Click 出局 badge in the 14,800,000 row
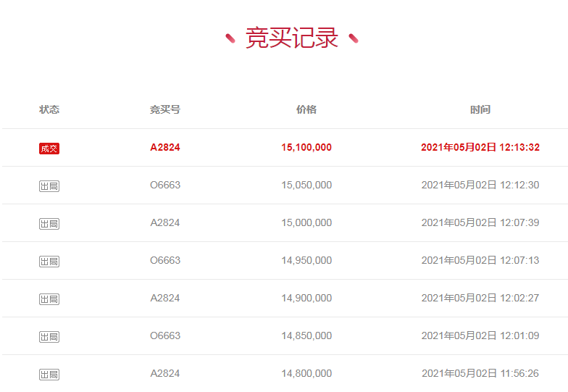 point(49,375)
